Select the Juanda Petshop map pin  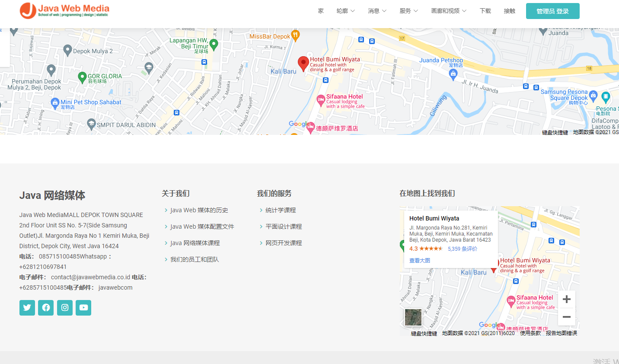click(453, 75)
